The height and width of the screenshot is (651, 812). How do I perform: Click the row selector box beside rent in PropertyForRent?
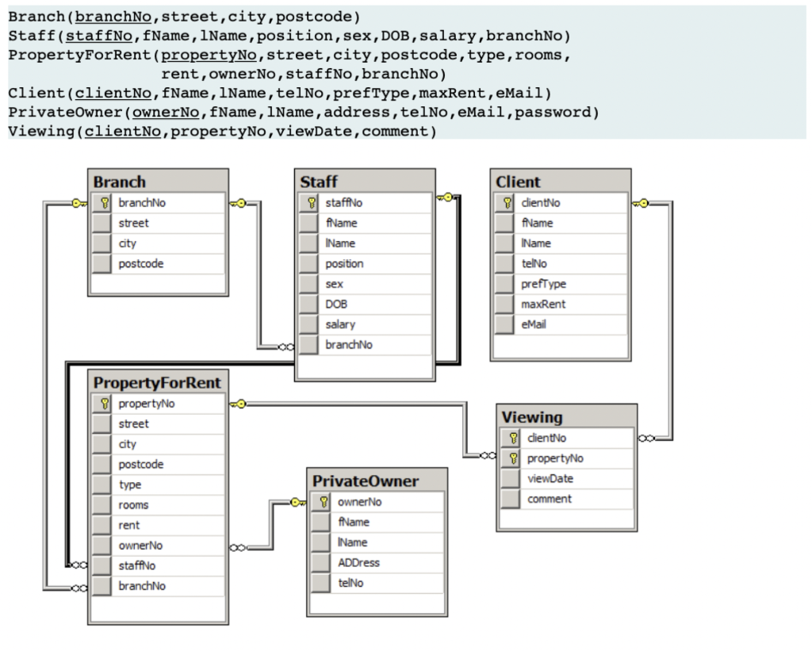tap(102, 525)
